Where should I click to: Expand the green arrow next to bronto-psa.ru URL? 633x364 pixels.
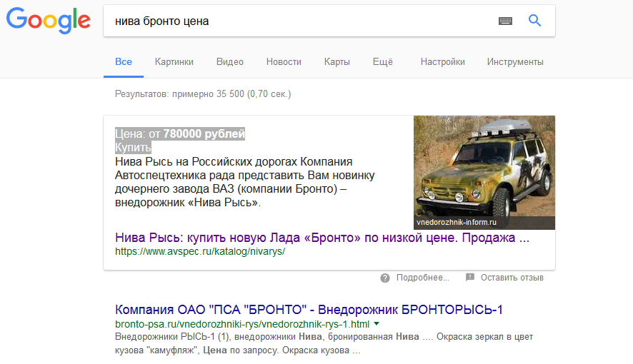click(x=377, y=324)
